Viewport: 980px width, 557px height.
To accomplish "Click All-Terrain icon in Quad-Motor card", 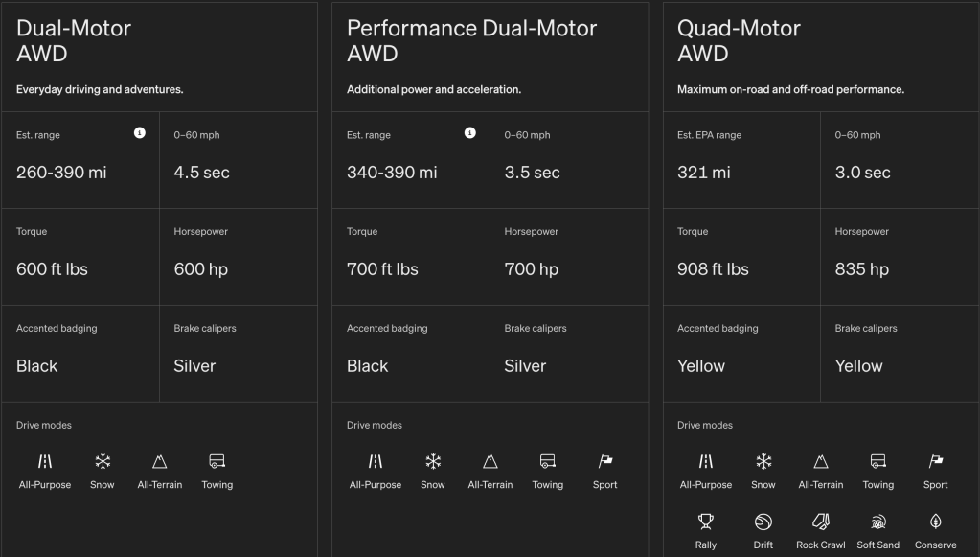I will coord(821,461).
